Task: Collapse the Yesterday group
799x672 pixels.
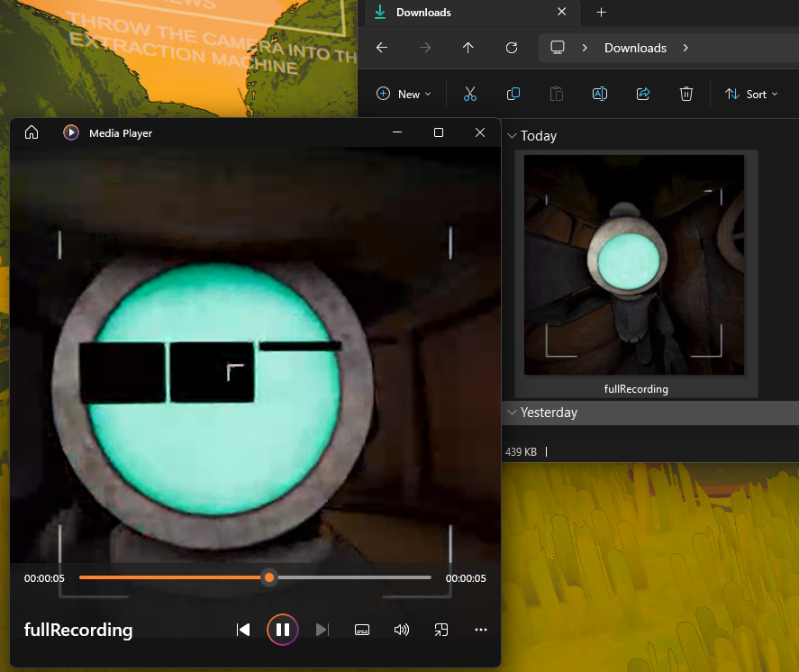Action: click(x=513, y=413)
